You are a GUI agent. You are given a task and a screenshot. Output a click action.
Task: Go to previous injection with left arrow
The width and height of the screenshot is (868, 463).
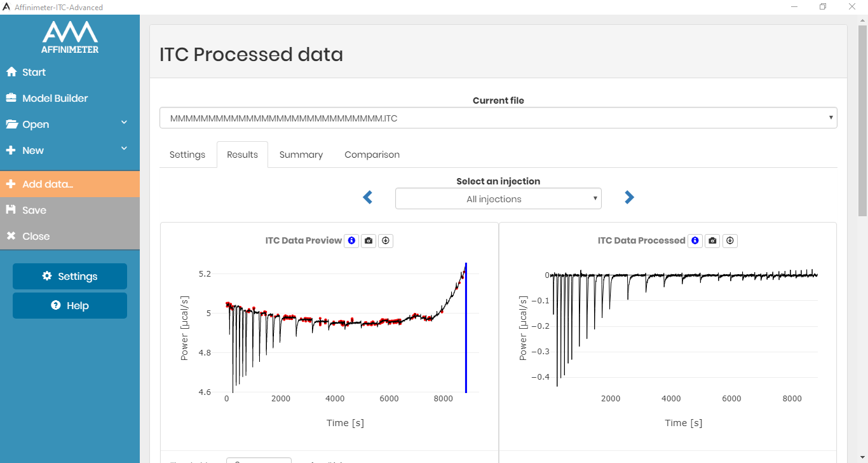[368, 198]
